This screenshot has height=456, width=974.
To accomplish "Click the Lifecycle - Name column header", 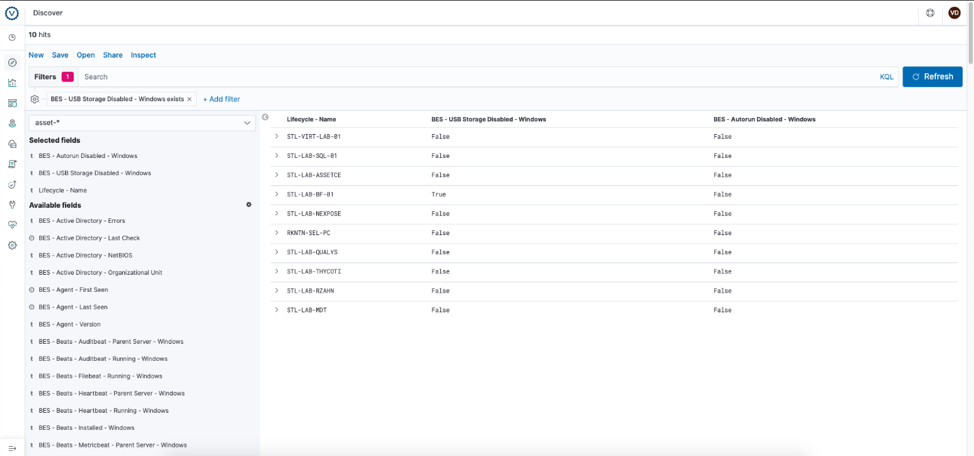I will [x=311, y=119].
